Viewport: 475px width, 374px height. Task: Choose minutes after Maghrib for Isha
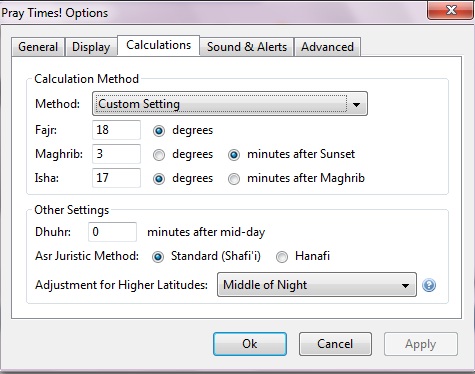[x=234, y=179]
